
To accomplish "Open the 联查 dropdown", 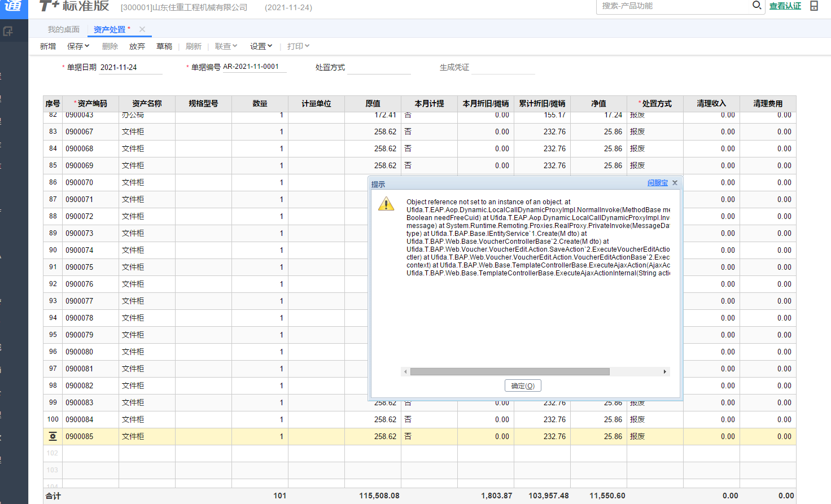I will pos(226,46).
